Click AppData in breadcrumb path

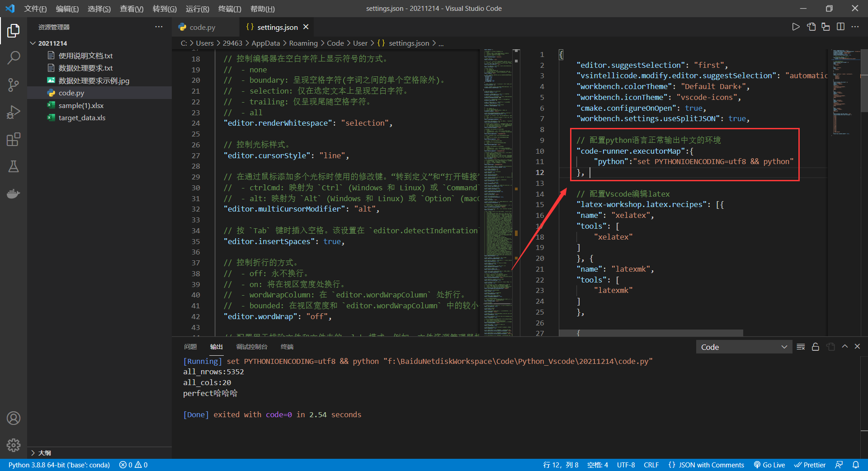[266, 43]
